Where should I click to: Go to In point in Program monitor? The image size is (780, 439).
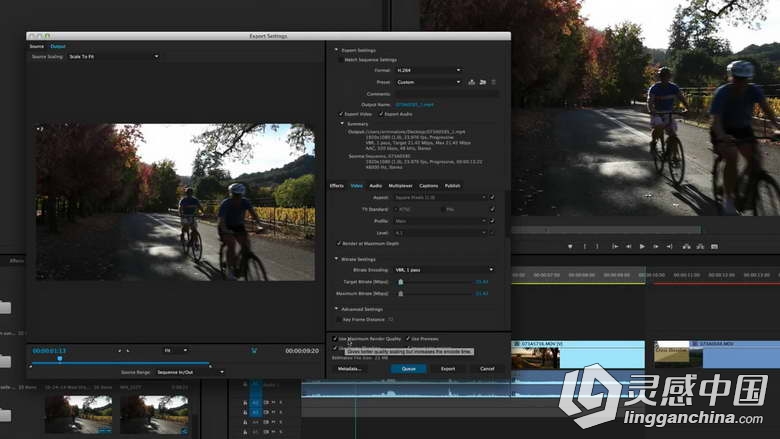(x=615, y=247)
